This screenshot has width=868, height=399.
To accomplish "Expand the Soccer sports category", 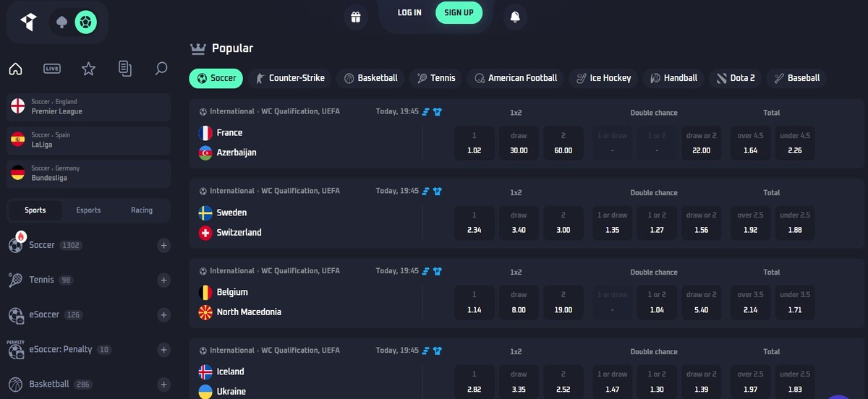I will (x=164, y=246).
